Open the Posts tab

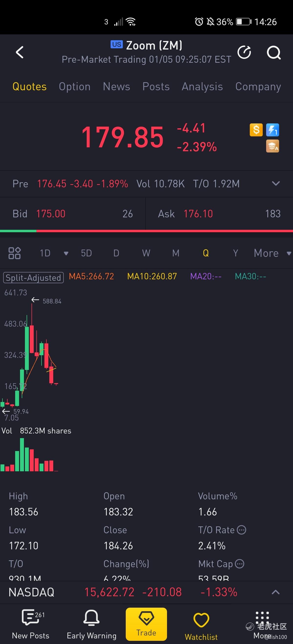point(156,87)
